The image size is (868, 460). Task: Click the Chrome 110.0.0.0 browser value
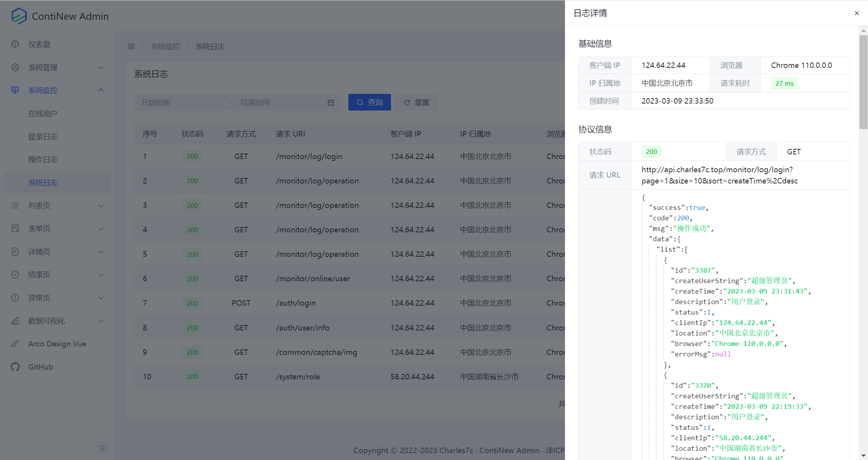coord(801,65)
